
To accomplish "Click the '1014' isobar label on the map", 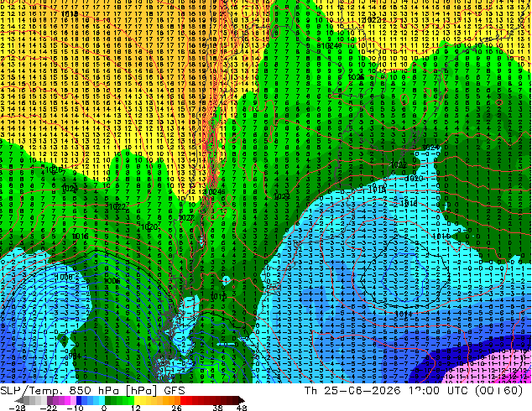I will (404, 314).
